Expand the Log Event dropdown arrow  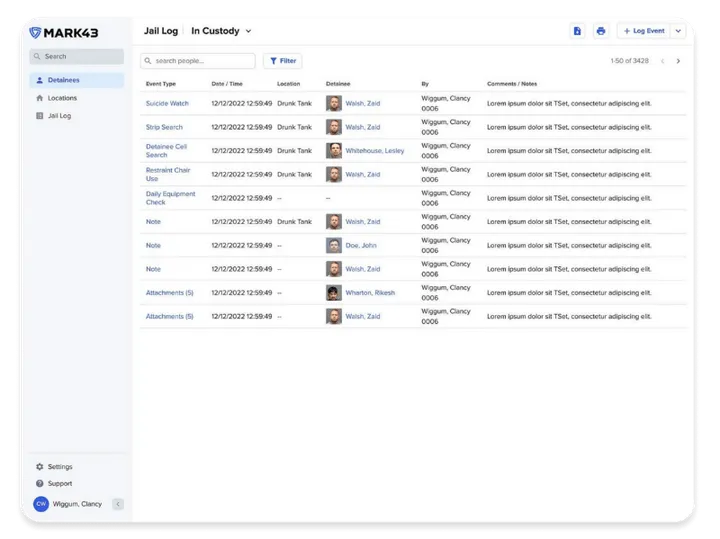click(678, 31)
